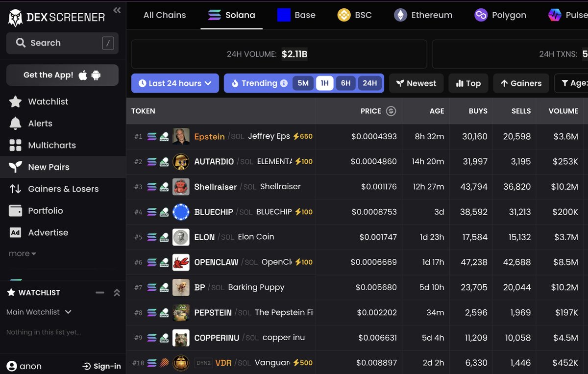588x374 pixels.
Task: Sort by SELLS column header
Action: (521, 111)
